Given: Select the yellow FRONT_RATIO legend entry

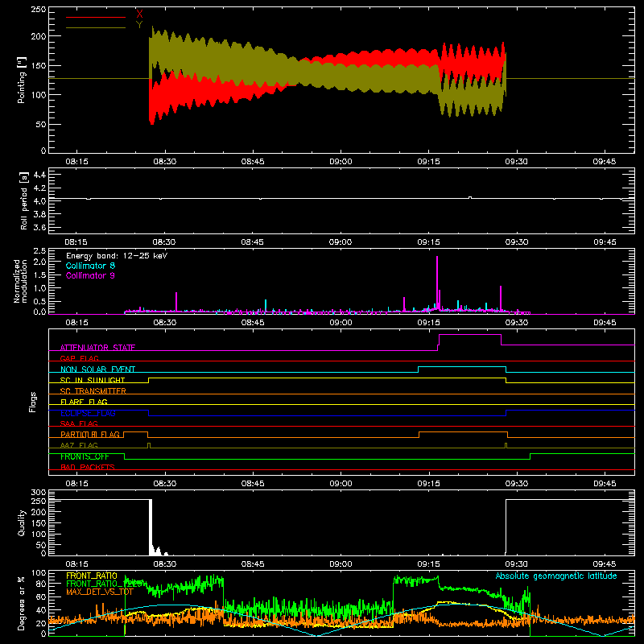Looking at the screenshot, I should (x=92, y=576).
